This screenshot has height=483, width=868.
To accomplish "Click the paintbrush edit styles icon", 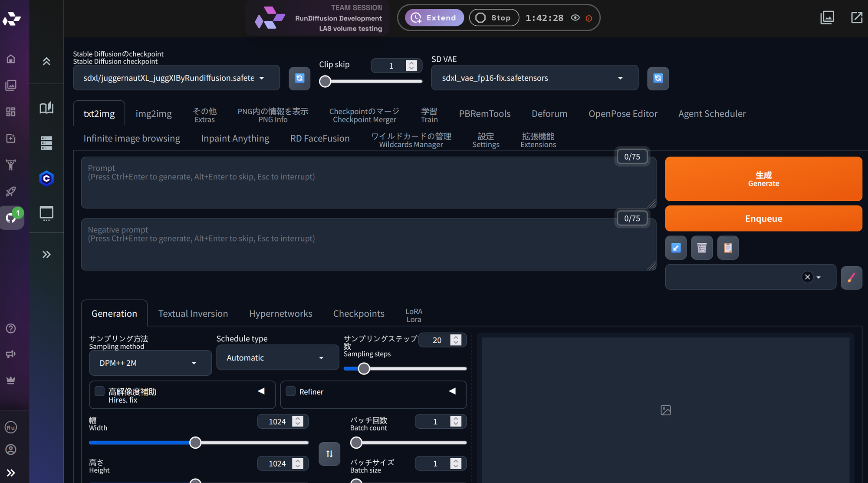I will pos(851,278).
